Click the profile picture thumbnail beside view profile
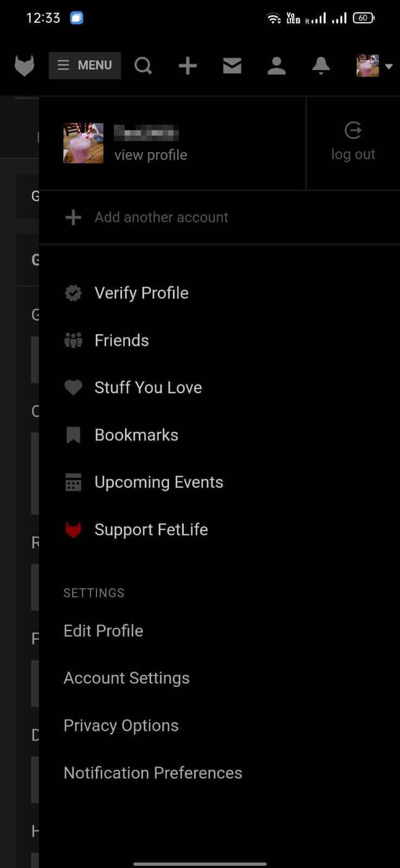 83,143
